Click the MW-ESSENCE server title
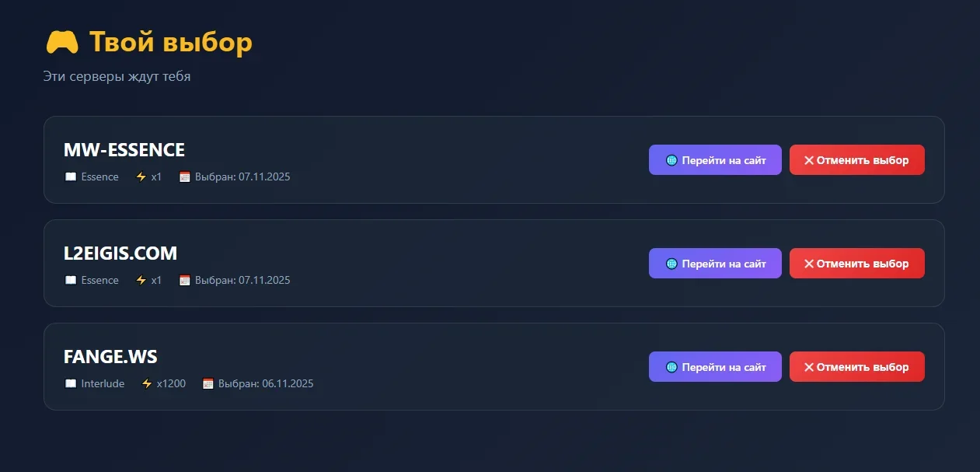This screenshot has width=980, height=472. pos(124,150)
